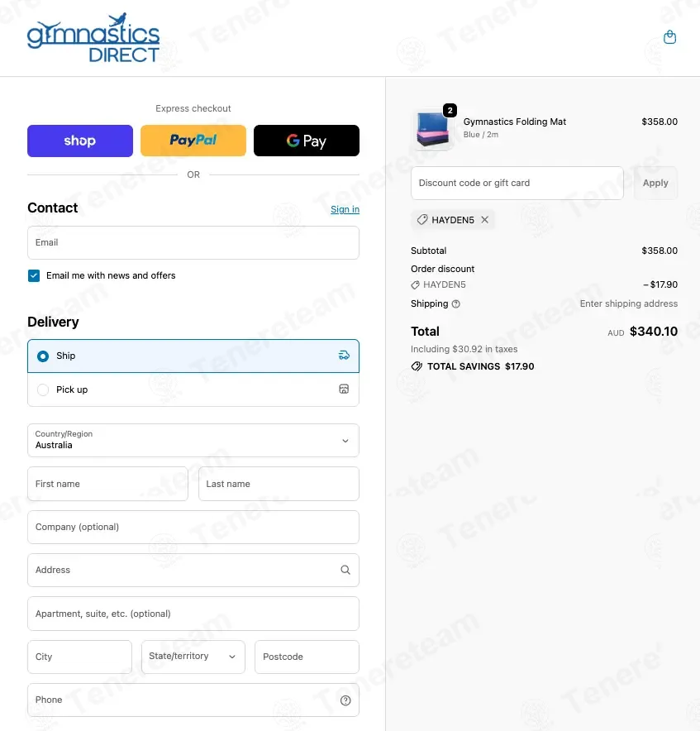The width and height of the screenshot is (700, 731).
Task: Click the shipping help question mark icon
Action: pos(456,304)
